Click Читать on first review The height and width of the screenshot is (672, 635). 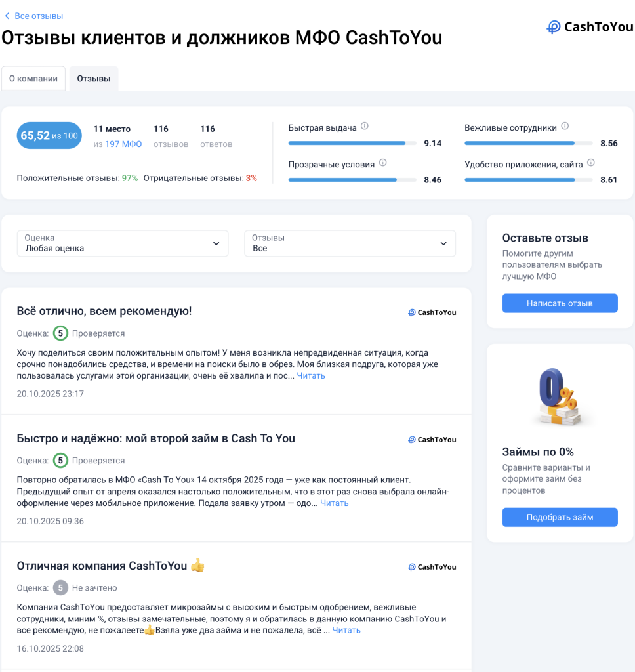tap(311, 376)
